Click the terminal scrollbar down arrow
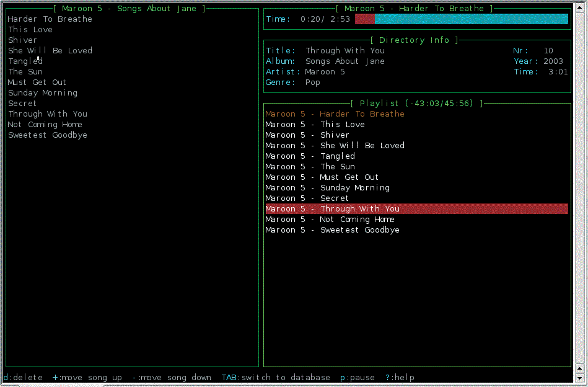Viewport: 588px width, 387px height. 579,378
